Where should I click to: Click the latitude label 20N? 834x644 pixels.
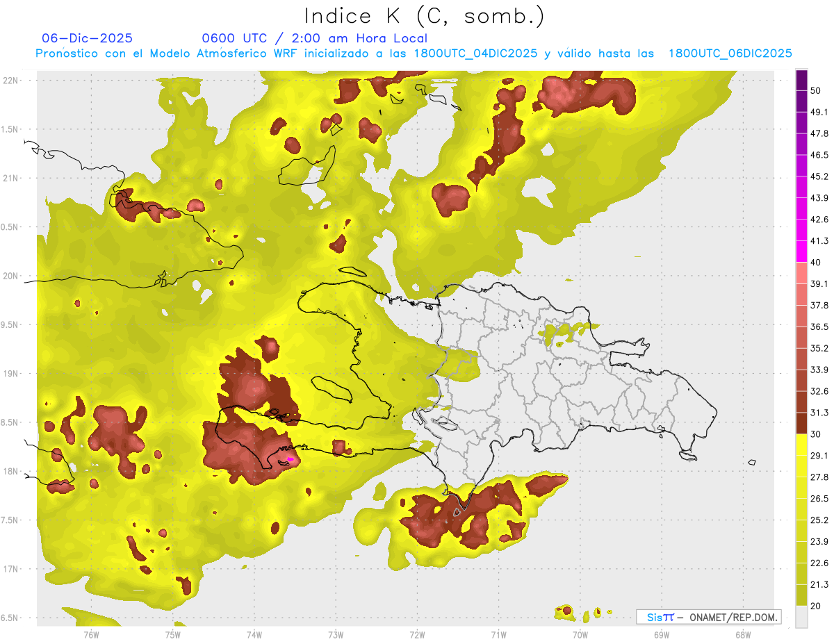(11, 276)
